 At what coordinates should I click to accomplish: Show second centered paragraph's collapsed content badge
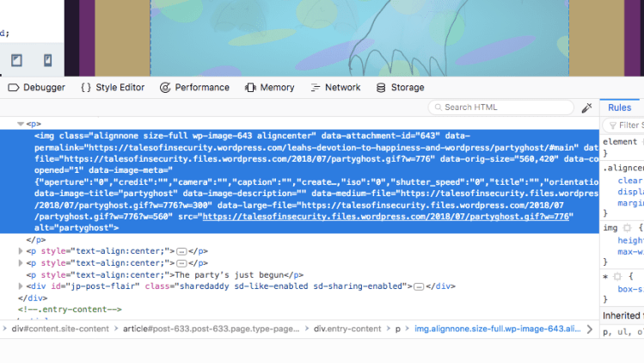(x=182, y=263)
